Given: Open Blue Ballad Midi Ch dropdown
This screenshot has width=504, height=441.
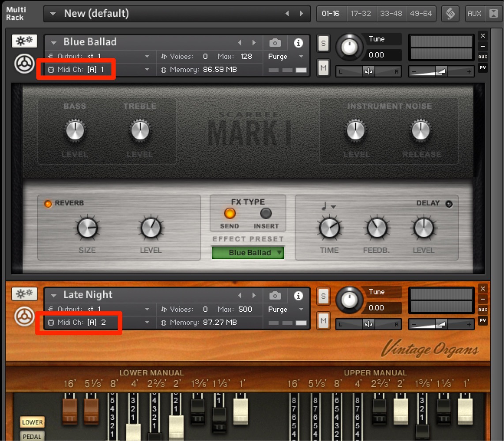Looking at the screenshot, I should (147, 69).
